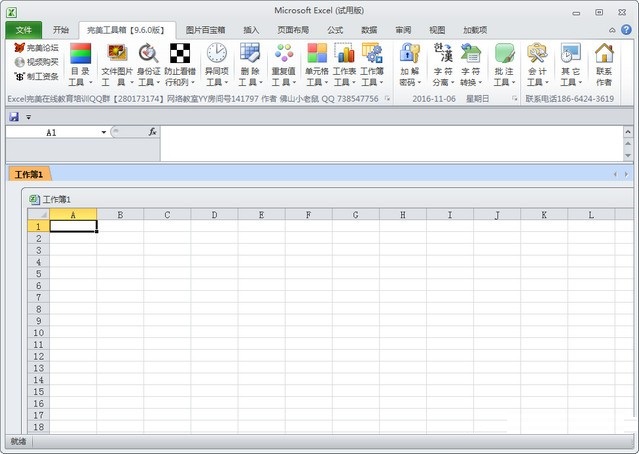Open the 会计工具 accounting tool
This screenshot has height=454, width=639.
[538, 65]
